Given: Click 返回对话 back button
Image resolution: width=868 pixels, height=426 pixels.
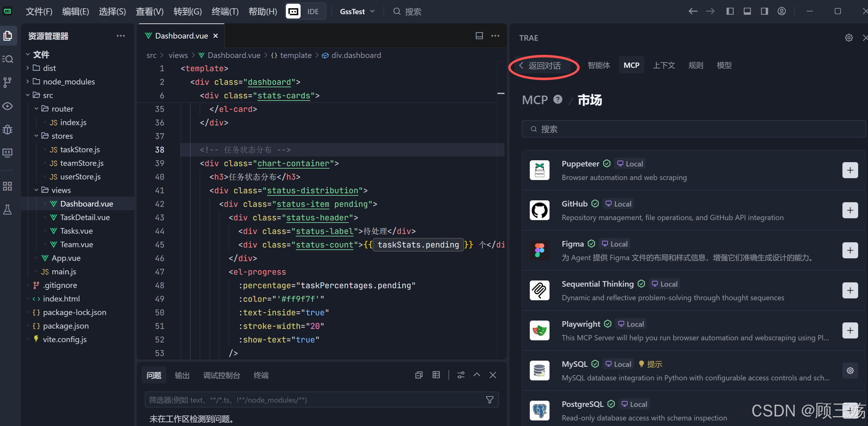Looking at the screenshot, I should [x=541, y=66].
